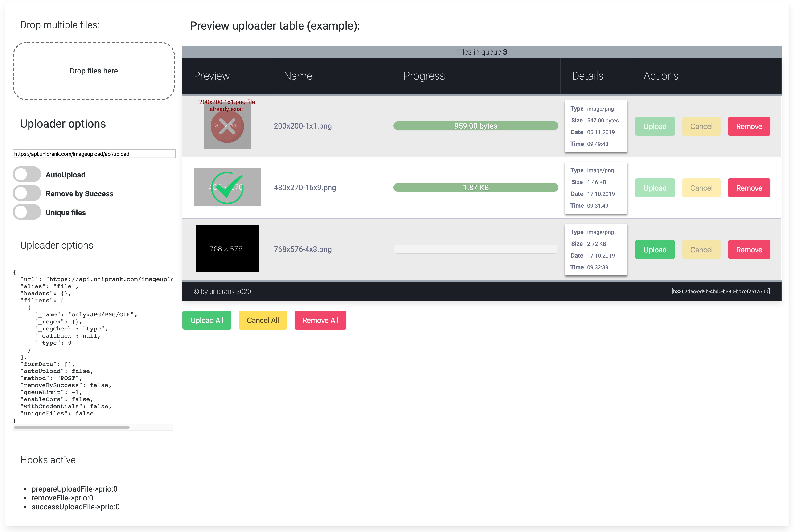Image resolution: width=795 pixels, height=532 pixels.
Task: Click the Cancel All button
Action: (x=262, y=320)
